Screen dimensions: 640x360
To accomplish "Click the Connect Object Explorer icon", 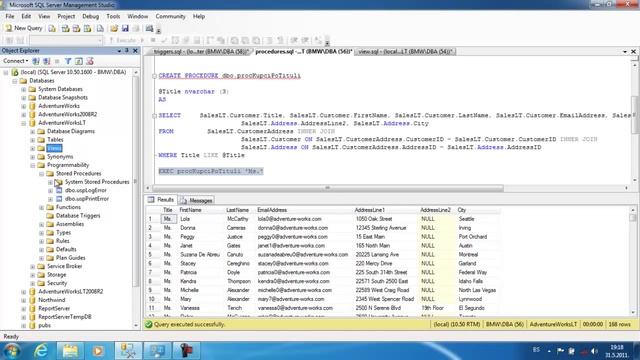I will [36, 61].
